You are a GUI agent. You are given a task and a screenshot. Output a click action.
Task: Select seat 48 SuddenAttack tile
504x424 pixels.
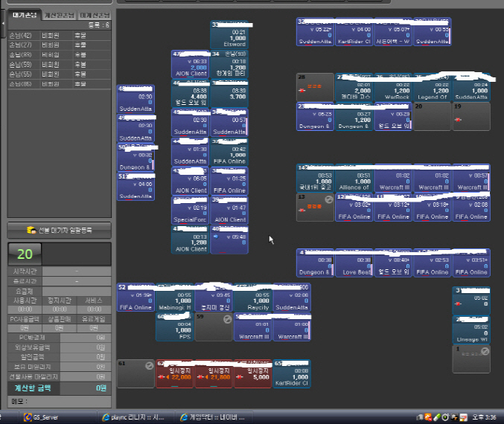[135, 99]
